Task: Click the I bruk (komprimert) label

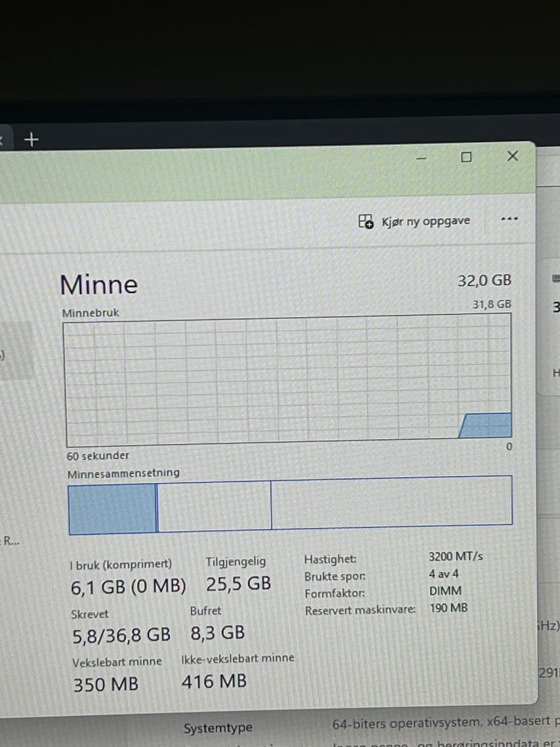Action: click(121, 564)
